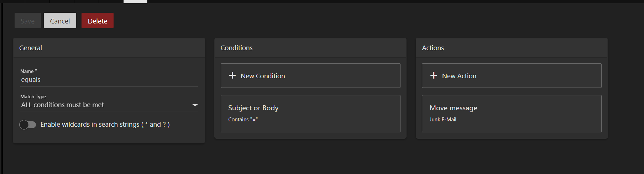Open the 'Subject or Body' condition card
The image size is (644, 174).
coord(310,114)
